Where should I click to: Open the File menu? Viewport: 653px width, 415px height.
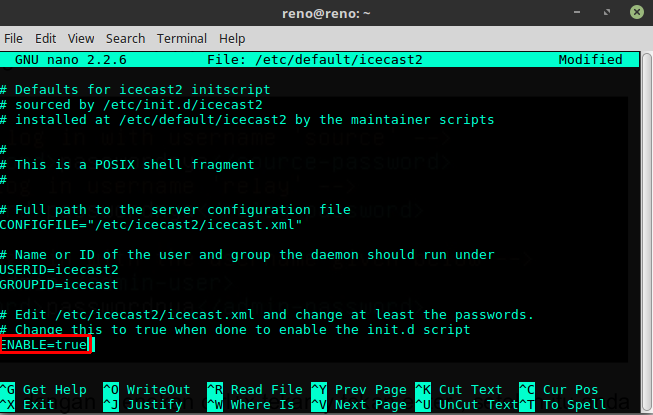coord(14,39)
